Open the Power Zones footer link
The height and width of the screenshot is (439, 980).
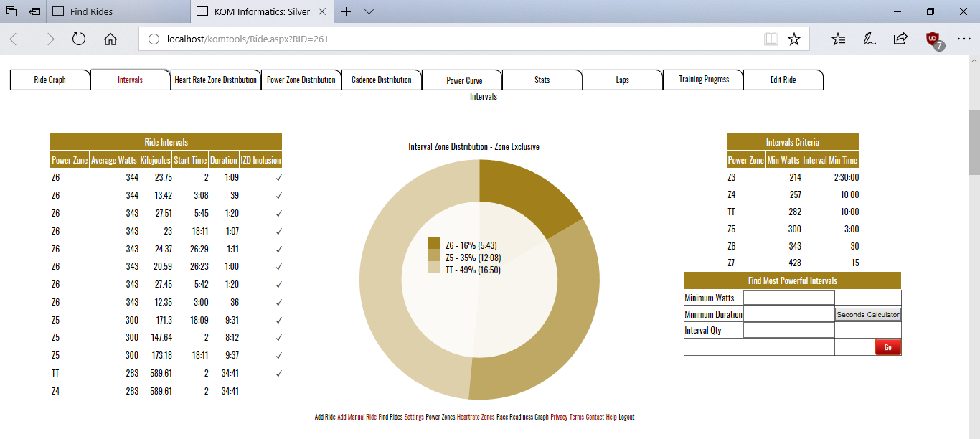pyautogui.click(x=440, y=417)
